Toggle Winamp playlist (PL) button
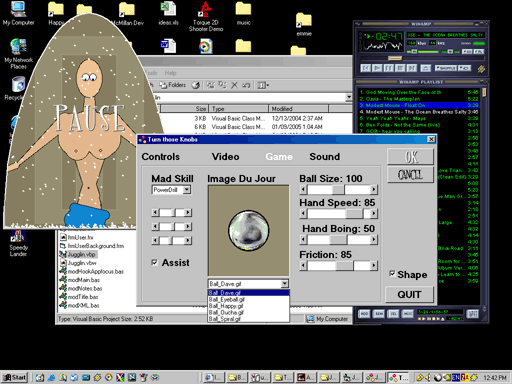This screenshot has width=512, height=384. point(479,52)
